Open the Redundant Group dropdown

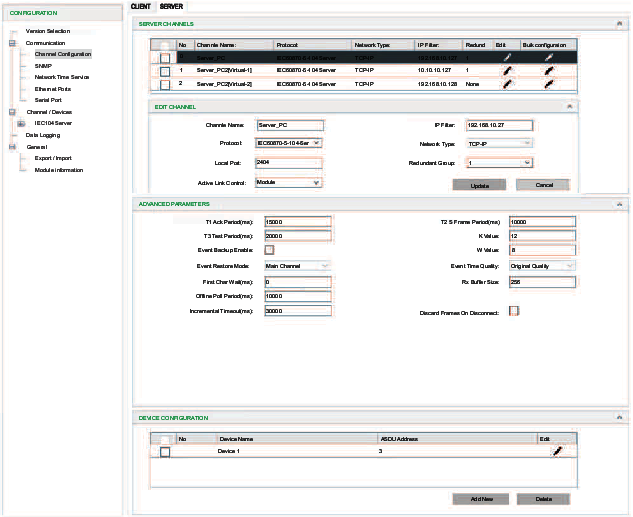(x=500, y=162)
